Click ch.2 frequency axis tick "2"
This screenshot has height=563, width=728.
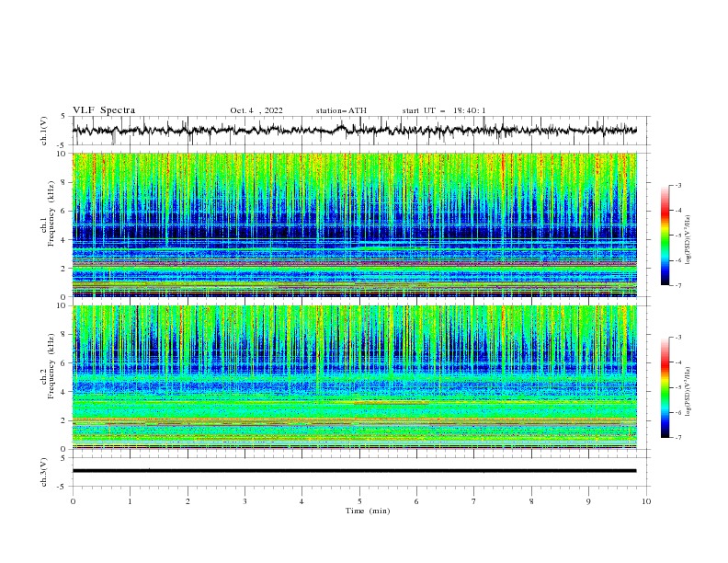pos(64,420)
